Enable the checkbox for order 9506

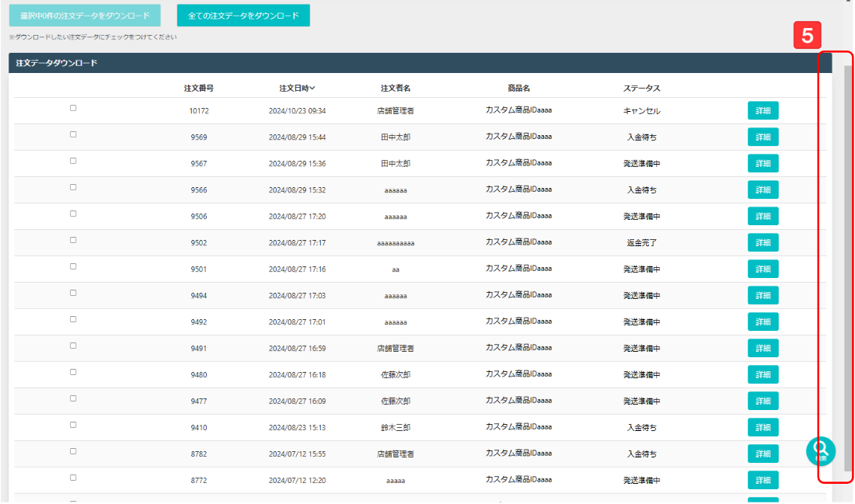(73, 214)
